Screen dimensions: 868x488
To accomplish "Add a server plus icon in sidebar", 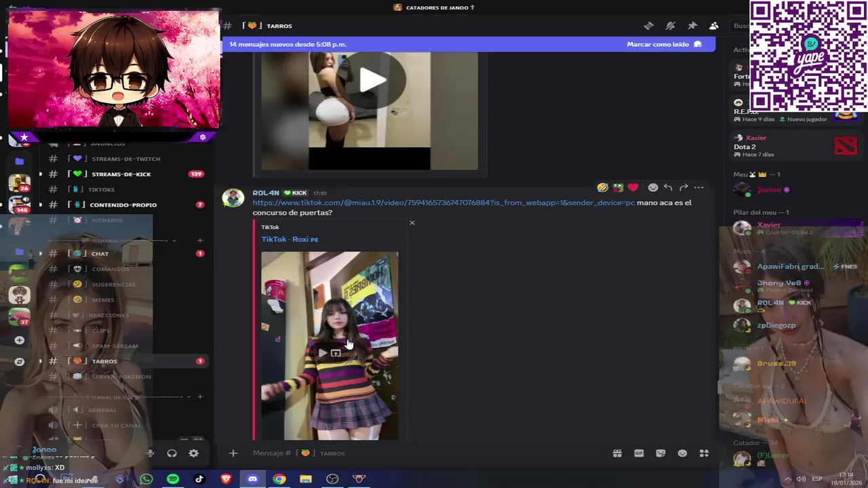I will (19, 340).
